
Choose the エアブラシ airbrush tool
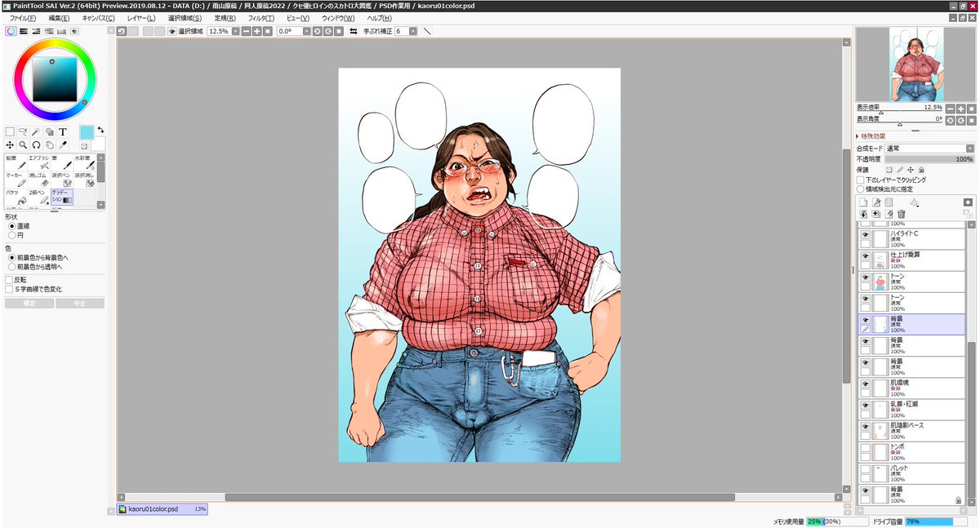click(x=39, y=162)
